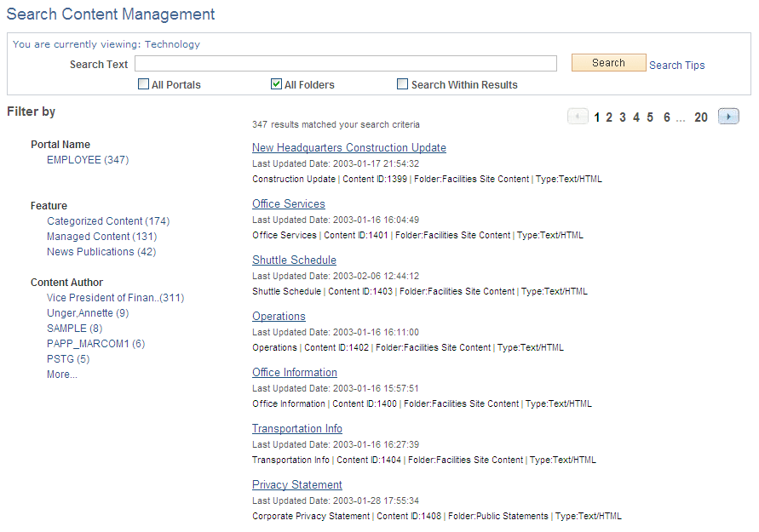The image size is (759, 532).
Task: Click the Search button
Action: (x=608, y=62)
